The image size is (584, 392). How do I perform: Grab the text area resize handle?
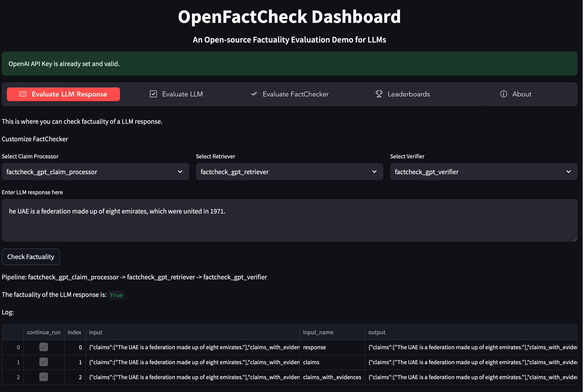[x=575, y=240]
